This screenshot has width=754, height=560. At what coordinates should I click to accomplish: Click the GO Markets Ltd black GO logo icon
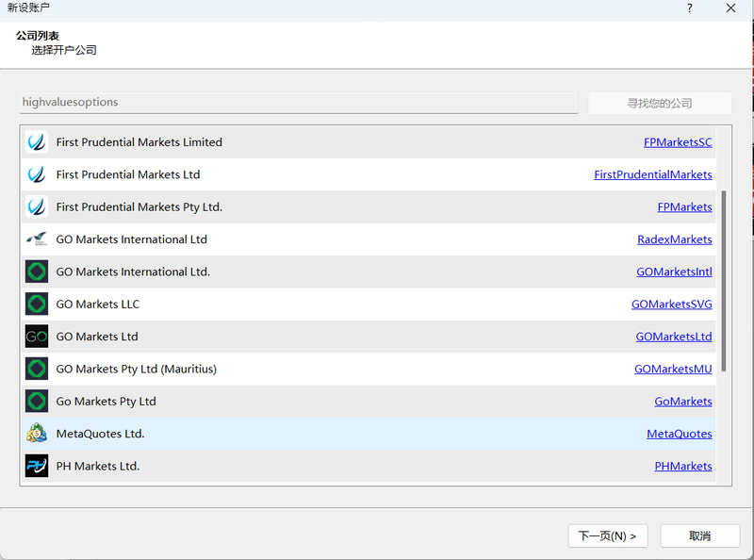pyautogui.click(x=37, y=337)
